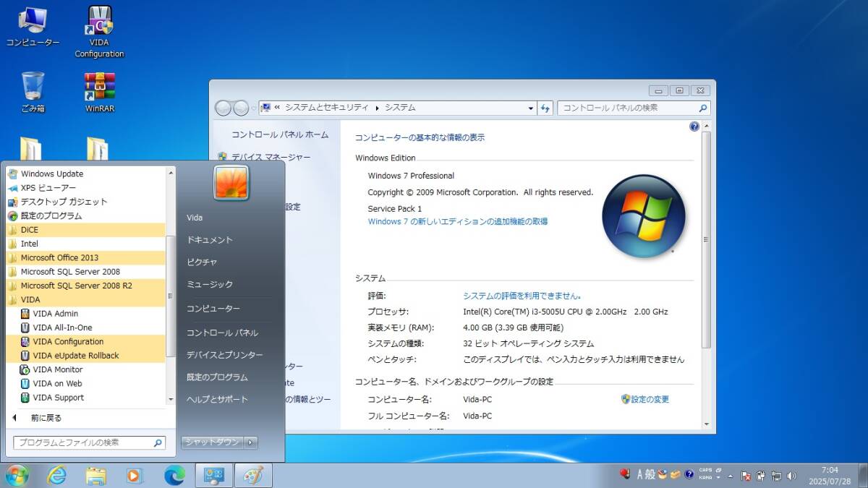Expand the Microsoft SQL Server 2008 R2 folder
Image resolution: width=868 pixels, height=488 pixels.
(86, 286)
